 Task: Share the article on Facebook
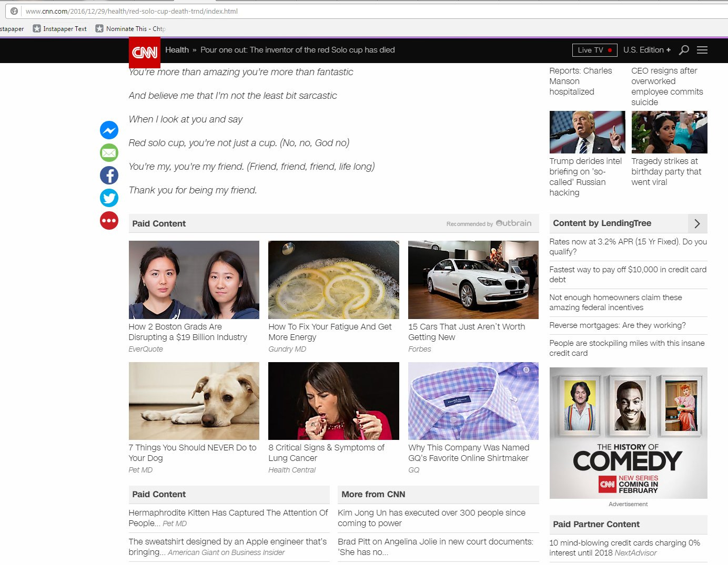click(x=109, y=176)
